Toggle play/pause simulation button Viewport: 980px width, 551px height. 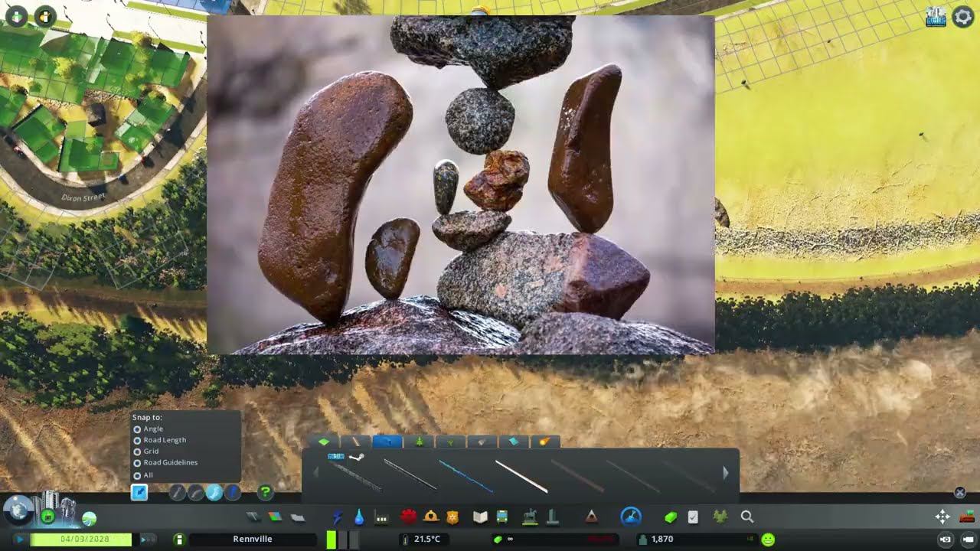pos(19,540)
